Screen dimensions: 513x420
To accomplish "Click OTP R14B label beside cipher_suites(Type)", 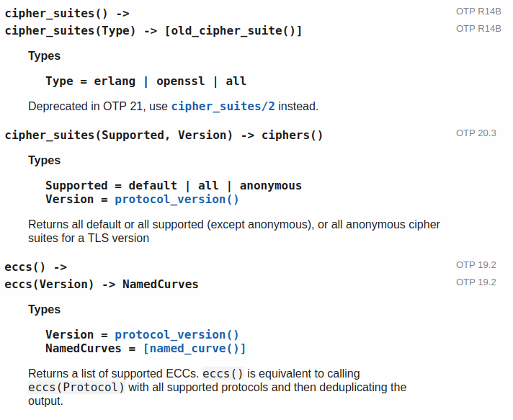I will (x=478, y=29).
